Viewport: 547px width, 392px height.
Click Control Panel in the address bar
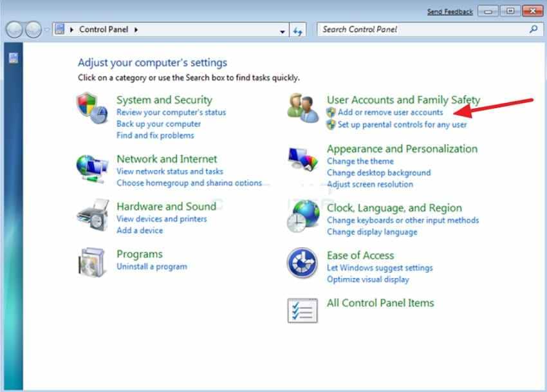pyautogui.click(x=104, y=30)
